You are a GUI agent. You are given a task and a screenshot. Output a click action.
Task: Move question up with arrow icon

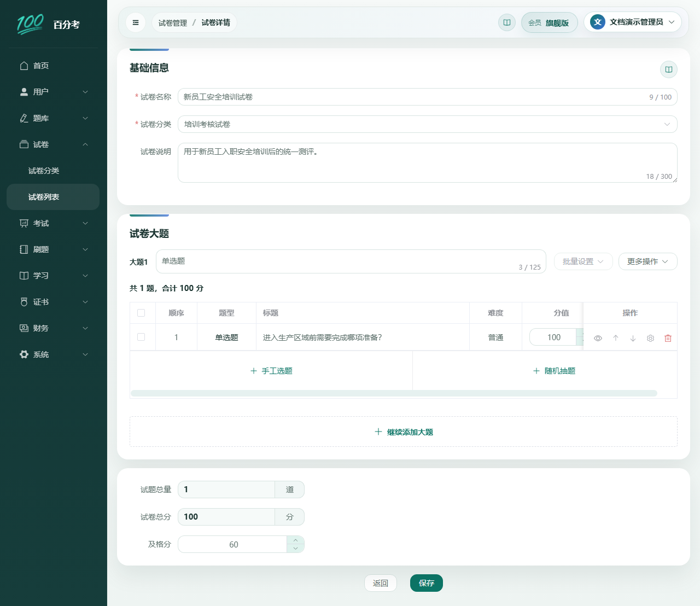click(616, 338)
